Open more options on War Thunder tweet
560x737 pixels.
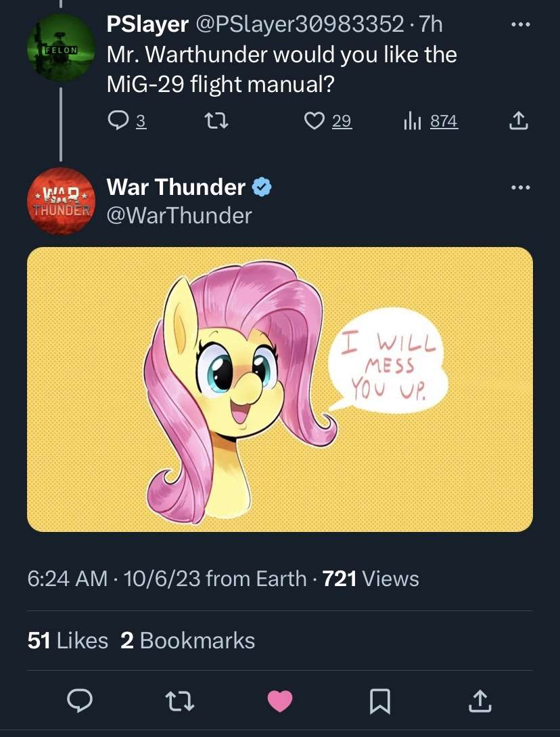[x=519, y=187]
